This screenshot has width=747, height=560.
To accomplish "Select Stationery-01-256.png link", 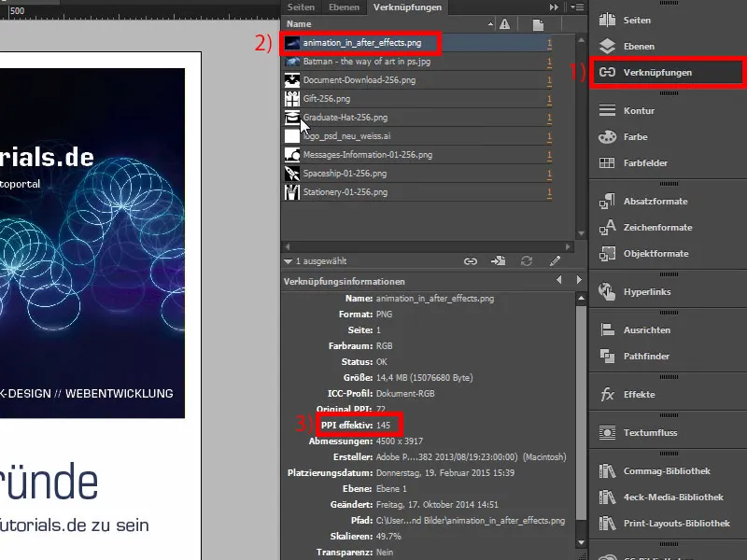I will pos(416,192).
